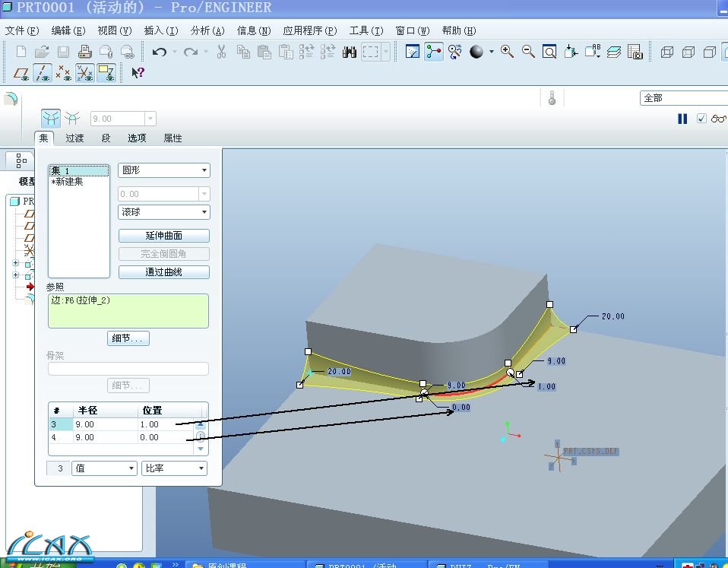
Task: Click the Zoom In magnifier icon
Action: (507, 52)
